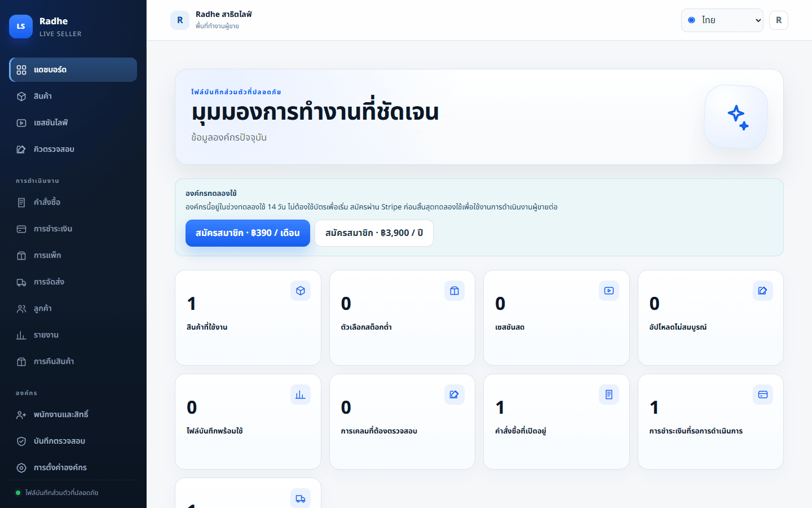Click the receipt icon on คำสั่งซื้อที่เปิดอยู่ card
Viewport: 812px width, 508px height.
(609, 395)
